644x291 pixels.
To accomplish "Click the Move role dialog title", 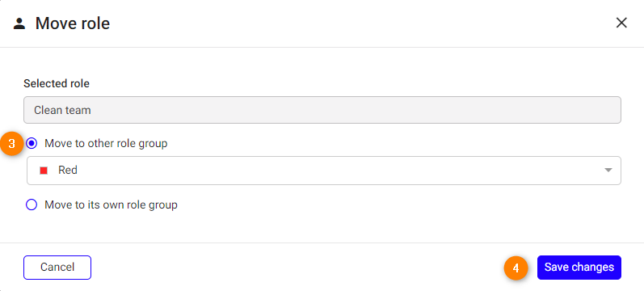I will coord(73,23).
